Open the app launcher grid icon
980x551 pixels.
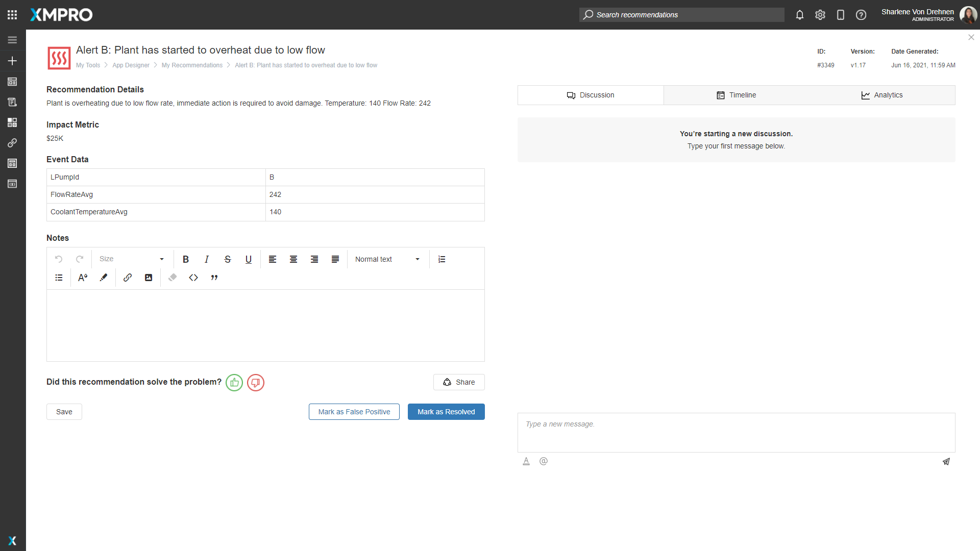12,15
